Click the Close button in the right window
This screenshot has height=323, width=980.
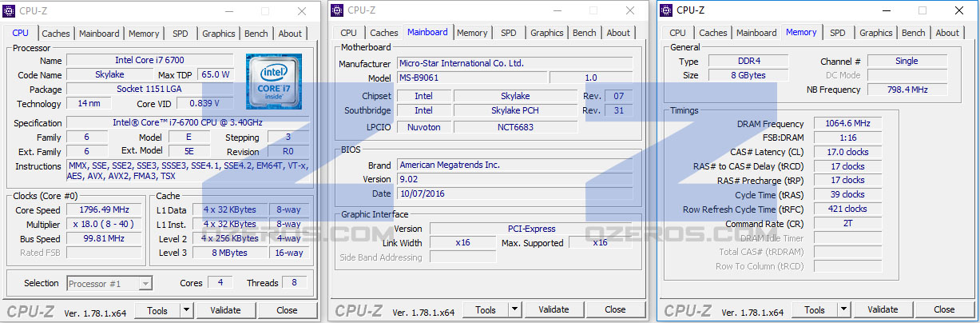(944, 309)
